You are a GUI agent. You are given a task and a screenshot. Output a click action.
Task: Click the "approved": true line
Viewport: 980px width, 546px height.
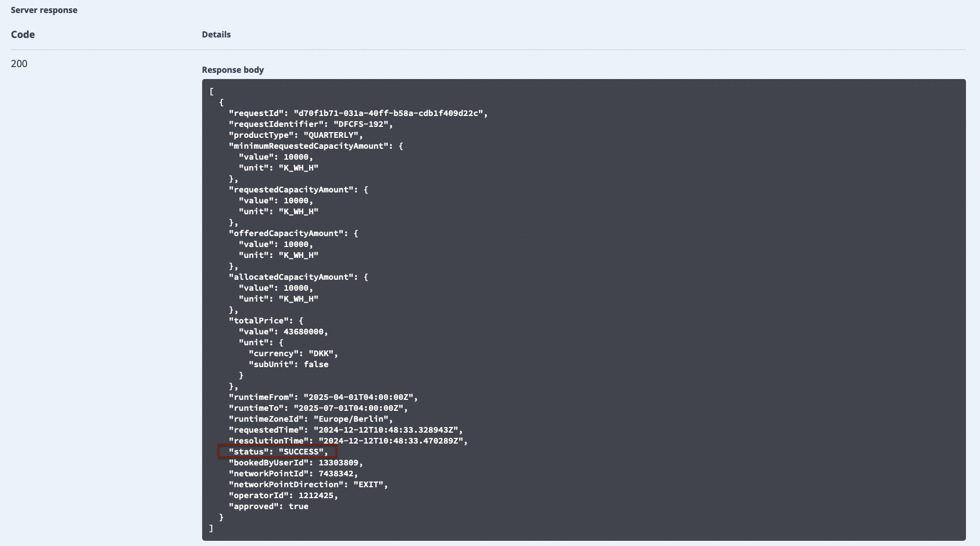point(269,506)
